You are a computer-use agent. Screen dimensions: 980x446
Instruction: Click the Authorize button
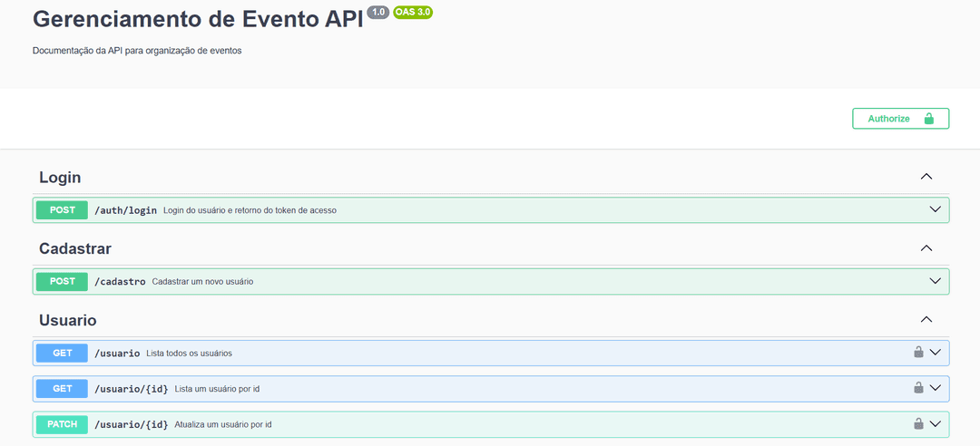[x=901, y=119]
